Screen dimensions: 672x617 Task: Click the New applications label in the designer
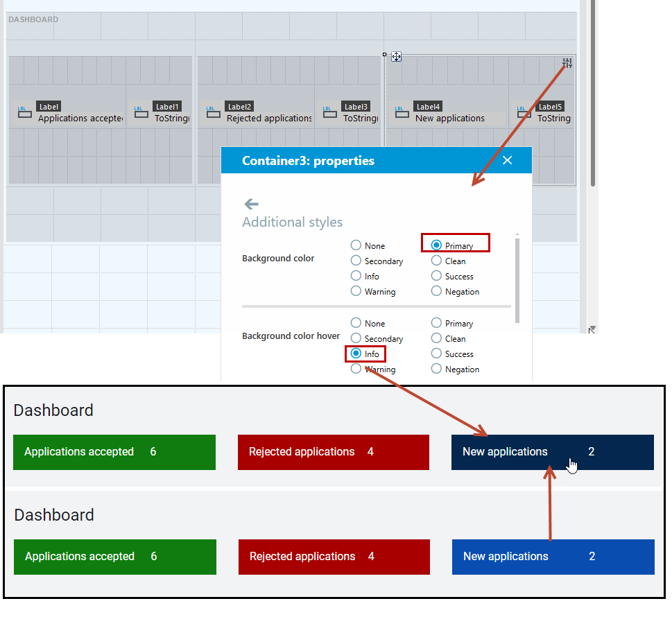click(450, 119)
